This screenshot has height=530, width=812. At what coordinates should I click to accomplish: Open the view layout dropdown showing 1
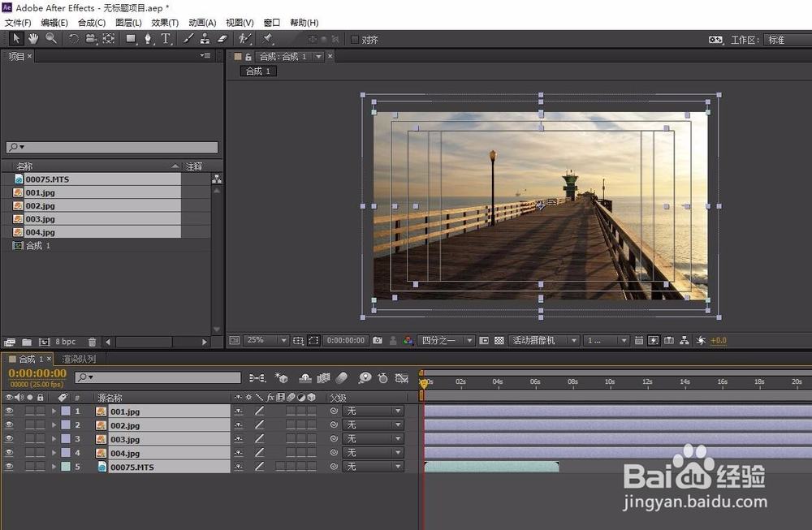click(x=606, y=340)
